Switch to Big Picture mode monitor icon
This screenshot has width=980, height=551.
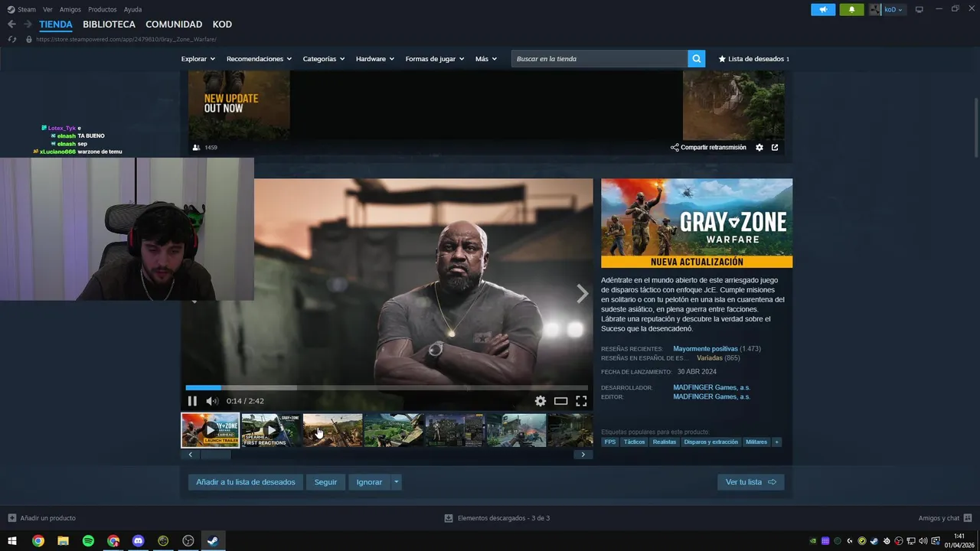[920, 9]
